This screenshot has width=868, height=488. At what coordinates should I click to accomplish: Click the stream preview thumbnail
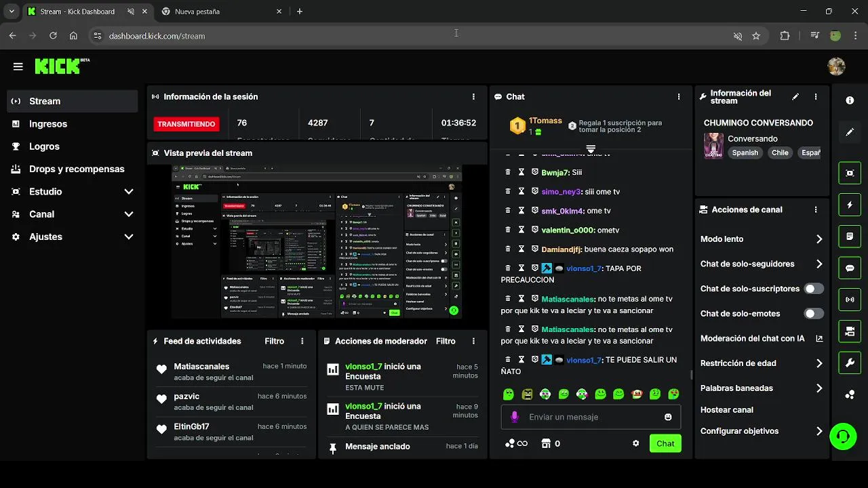pos(317,241)
